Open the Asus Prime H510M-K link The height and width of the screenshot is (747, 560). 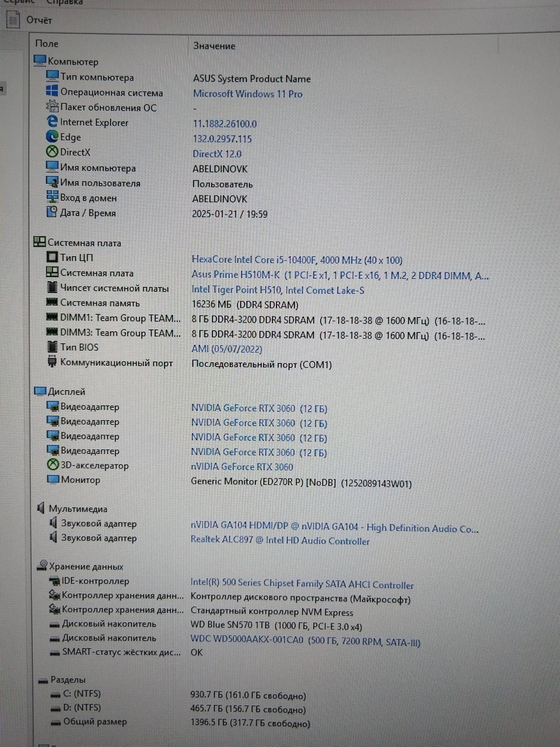click(340, 276)
